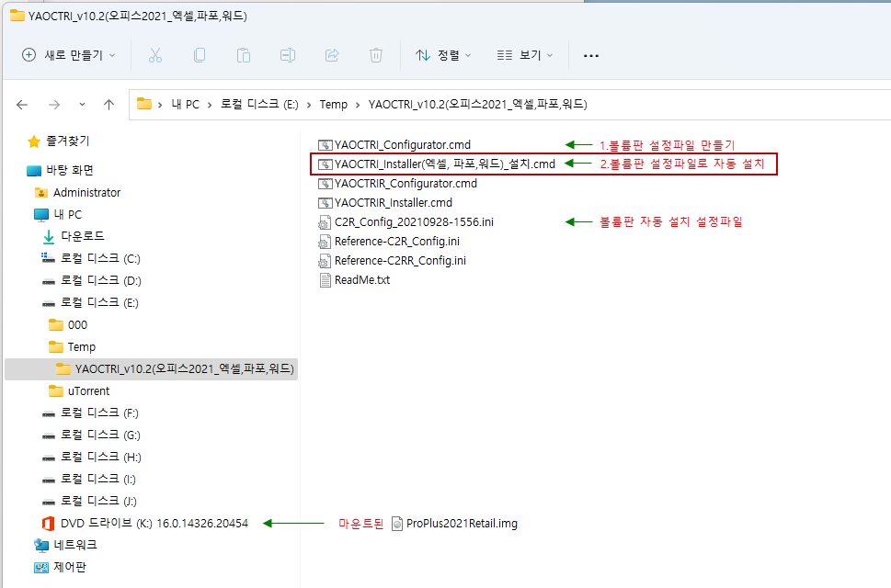Viewport: 891px width, 588px height.
Task: Open the 보기 view dropdown
Action: tap(524, 55)
